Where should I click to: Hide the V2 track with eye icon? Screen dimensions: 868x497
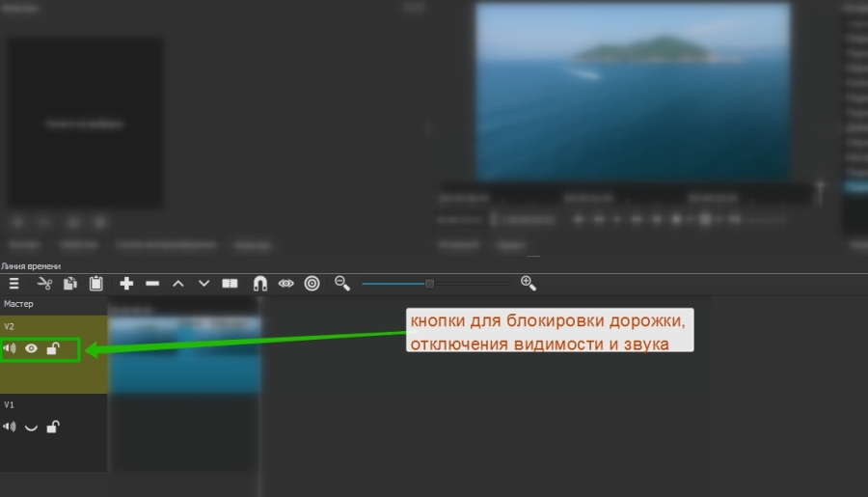pyautogui.click(x=31, y=348)
